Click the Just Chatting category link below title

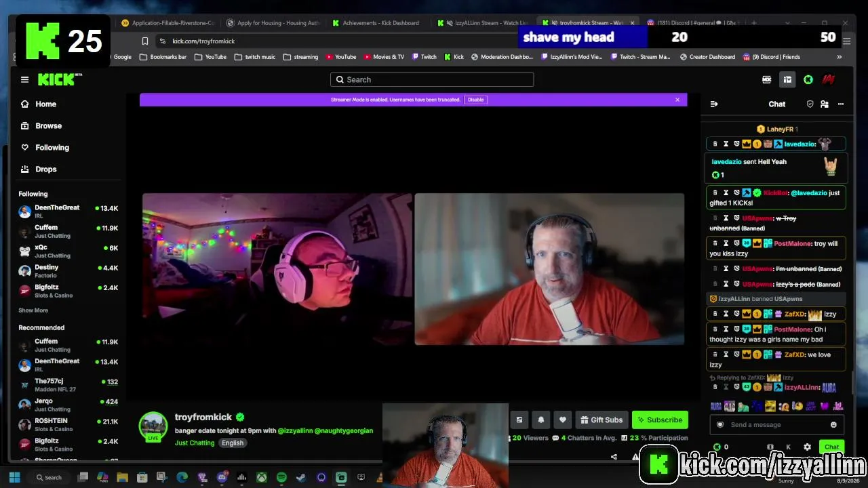coord(195,443)
